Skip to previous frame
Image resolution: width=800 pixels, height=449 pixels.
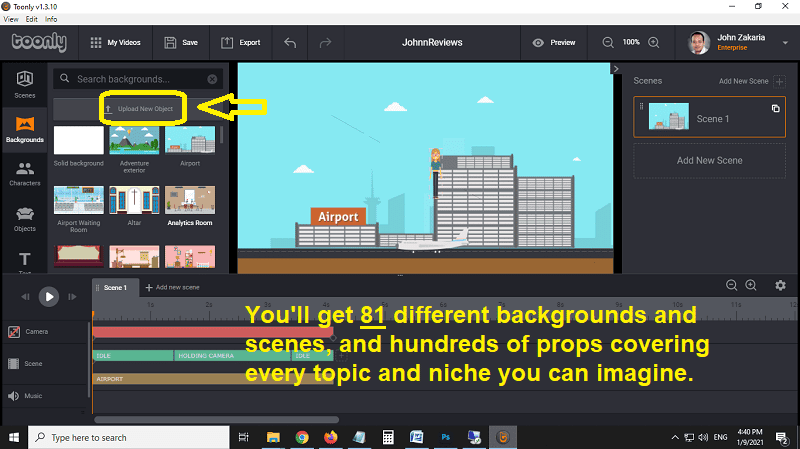tap(25, 296)
